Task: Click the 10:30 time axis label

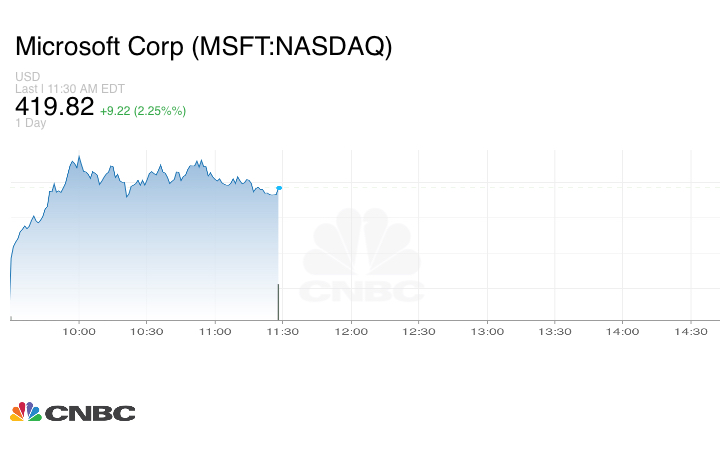Action: tap(147, 332)
